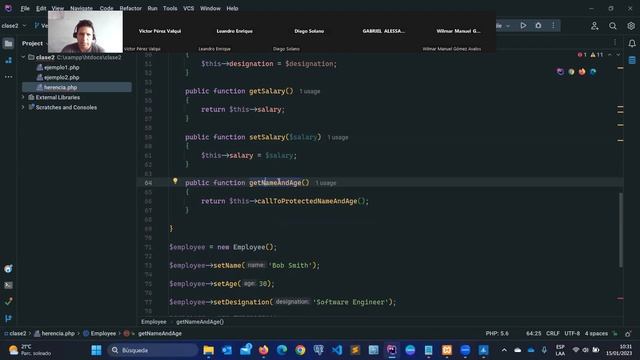Open herencia.php preview in Chrome icon

tap(571, 72)
